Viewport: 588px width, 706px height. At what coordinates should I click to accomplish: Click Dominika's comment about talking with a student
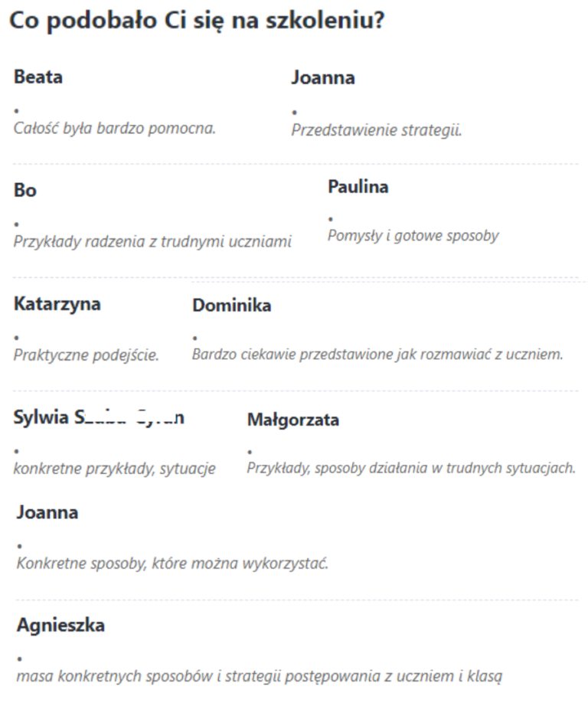click(x=377, y=355)
